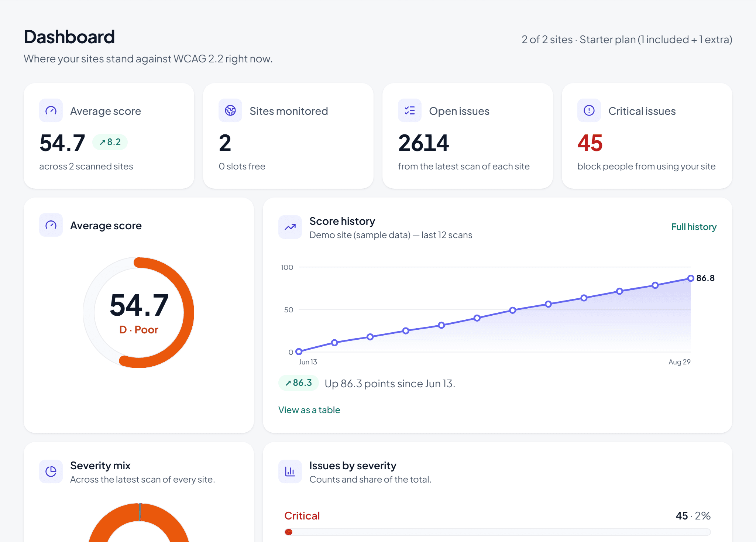The width and height of the screenshot is (756, 542).
Task: Click the red 45 critical issues count
Action: (590, 143)
